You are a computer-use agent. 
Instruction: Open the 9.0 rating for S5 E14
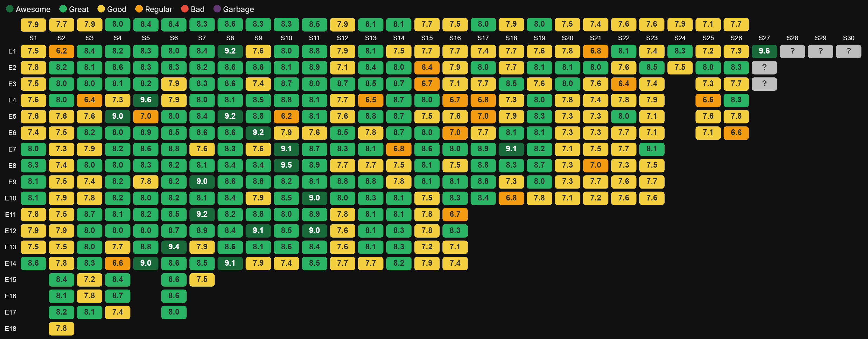click(146, 263)
